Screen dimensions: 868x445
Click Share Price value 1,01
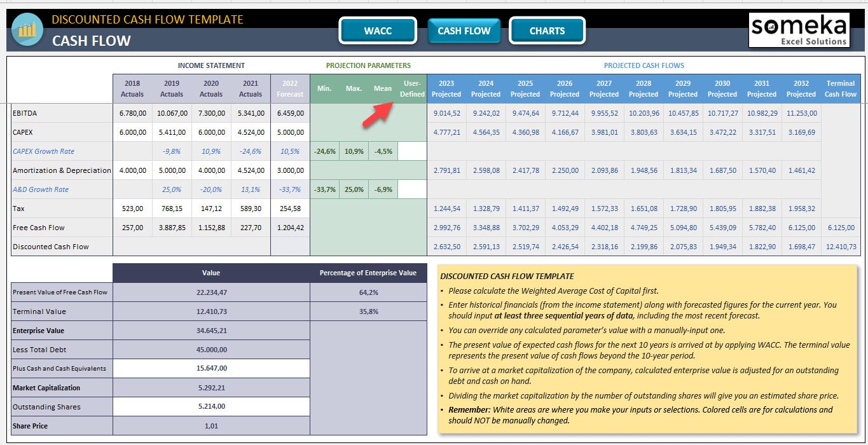pos(211,425)
